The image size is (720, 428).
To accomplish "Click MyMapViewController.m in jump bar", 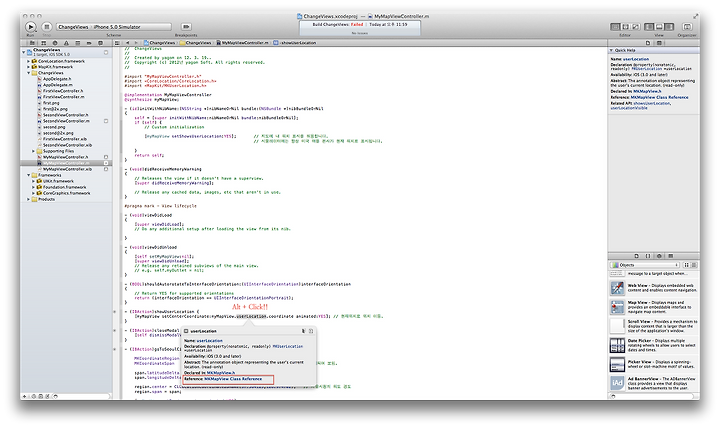I will 243,43.
